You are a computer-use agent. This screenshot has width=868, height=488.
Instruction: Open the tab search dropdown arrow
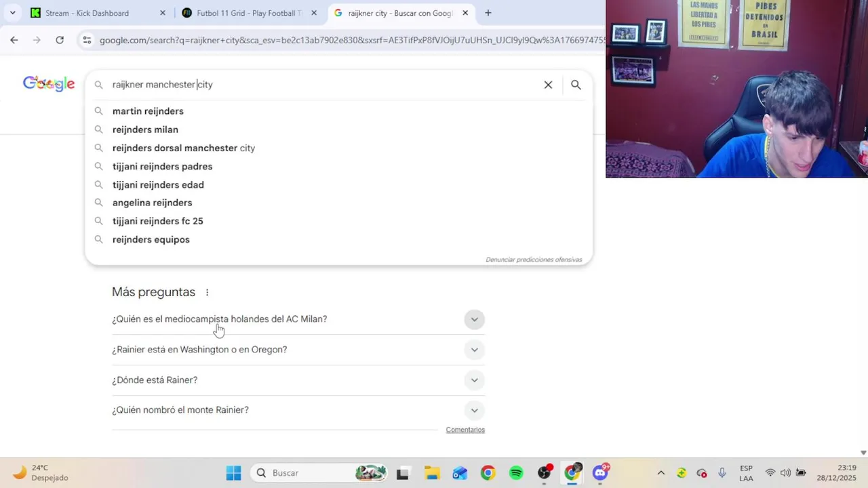click(13, 13)
